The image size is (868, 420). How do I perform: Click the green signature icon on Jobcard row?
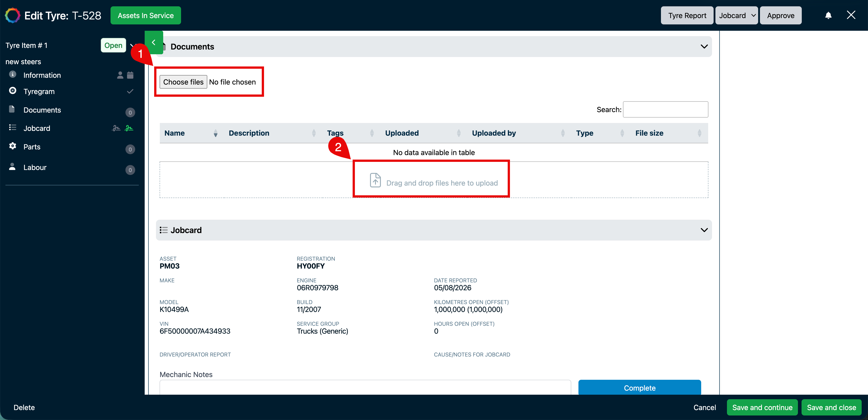click(129, 128)
